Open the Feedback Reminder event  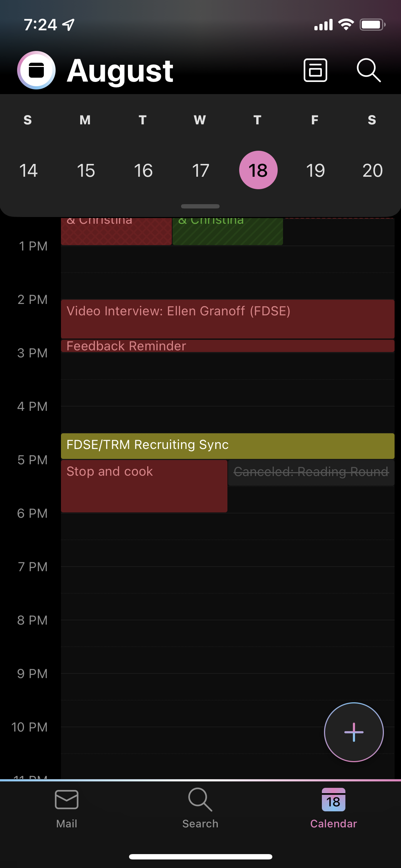pos(227,346)
